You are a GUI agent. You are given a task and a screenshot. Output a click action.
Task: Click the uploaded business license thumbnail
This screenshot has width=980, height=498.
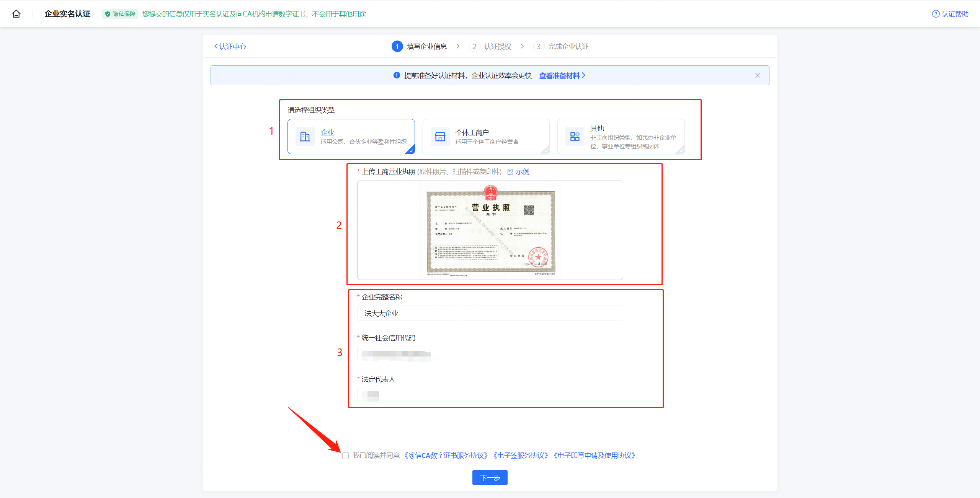(490, 230)
